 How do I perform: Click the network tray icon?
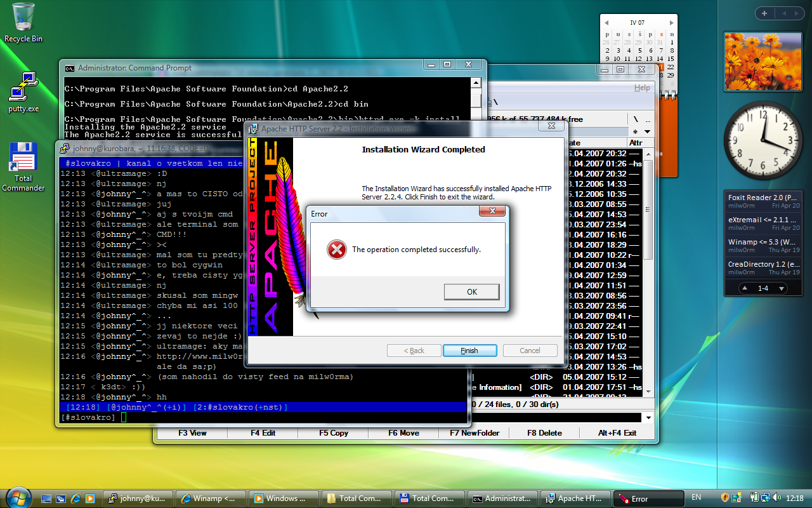pos(766,498)
